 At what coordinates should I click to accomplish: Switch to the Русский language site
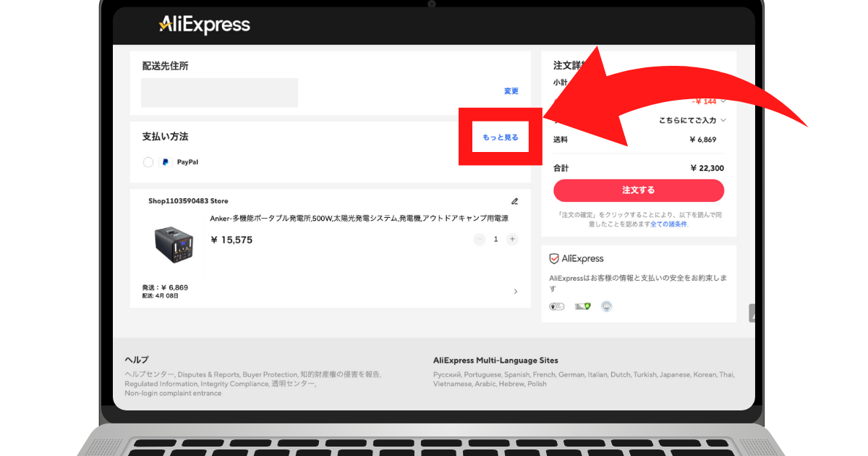coord(447,375)
